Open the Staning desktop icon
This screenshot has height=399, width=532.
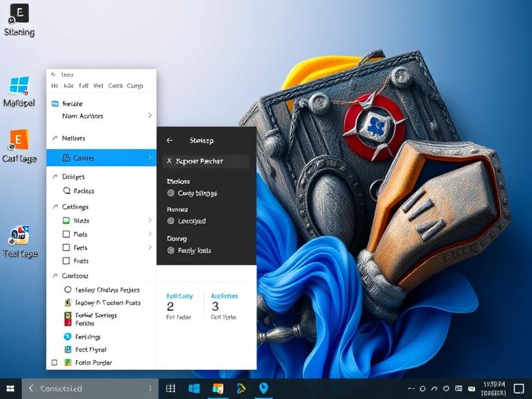[x=19, y=19]
